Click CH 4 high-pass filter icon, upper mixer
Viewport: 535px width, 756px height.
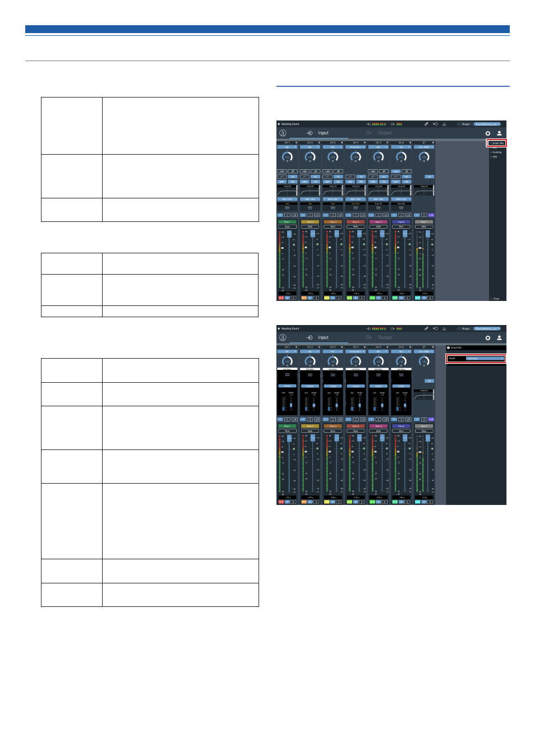pos(350,177)
